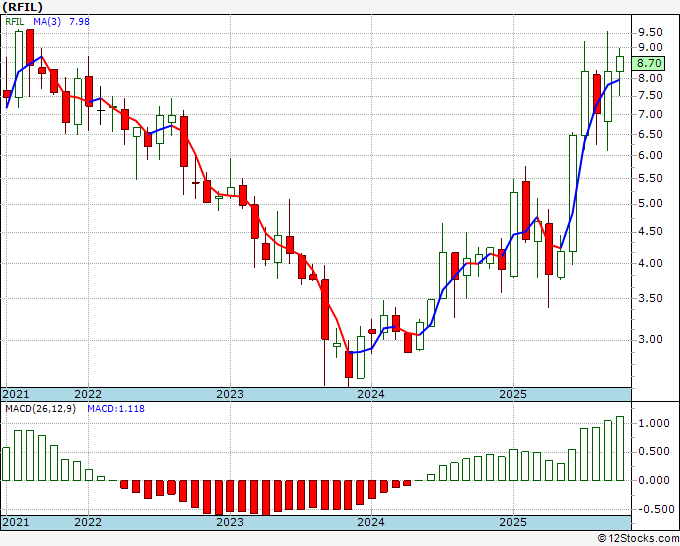Click 2022 on the price chart timeline
Viewport: 680px width, 546px height.
pyautogui.click(x=88, y=394)
